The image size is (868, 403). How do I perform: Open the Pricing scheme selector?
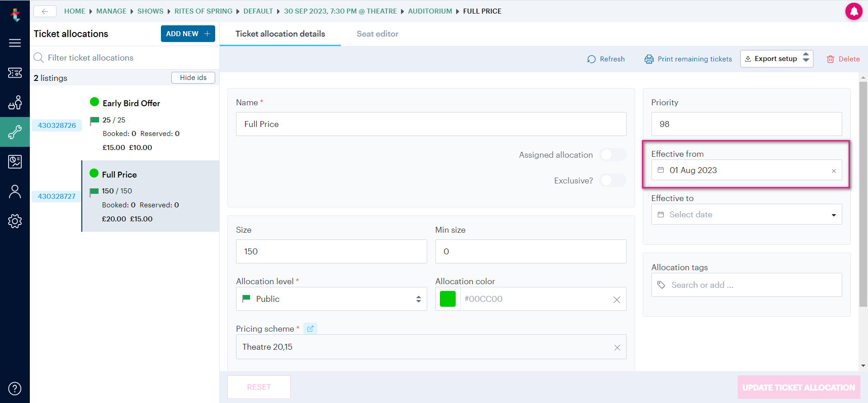(x=431, y=347)
